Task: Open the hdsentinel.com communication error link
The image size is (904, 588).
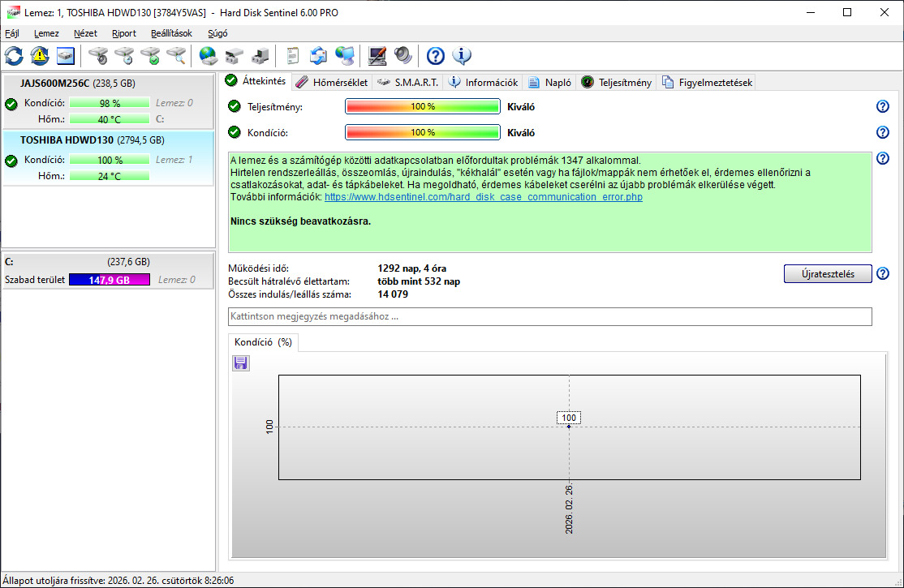Action: point(483,197)
